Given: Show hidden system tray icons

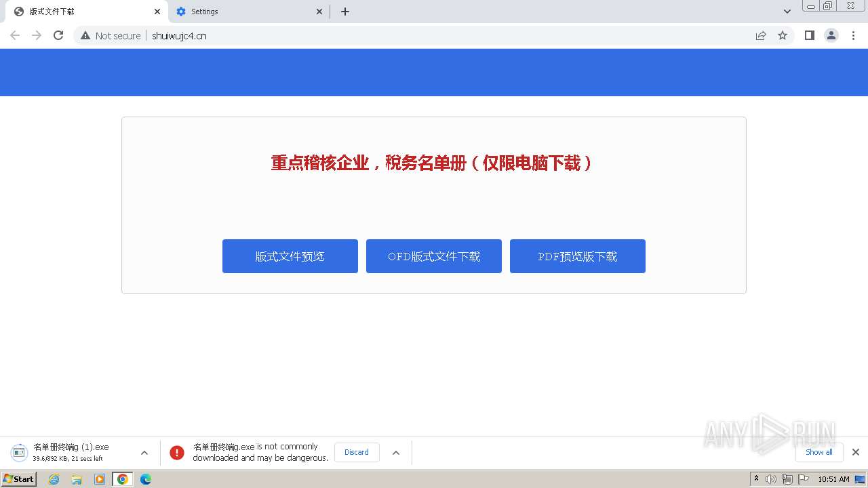Looking at the screenshot, I should (x=756, y=479).
